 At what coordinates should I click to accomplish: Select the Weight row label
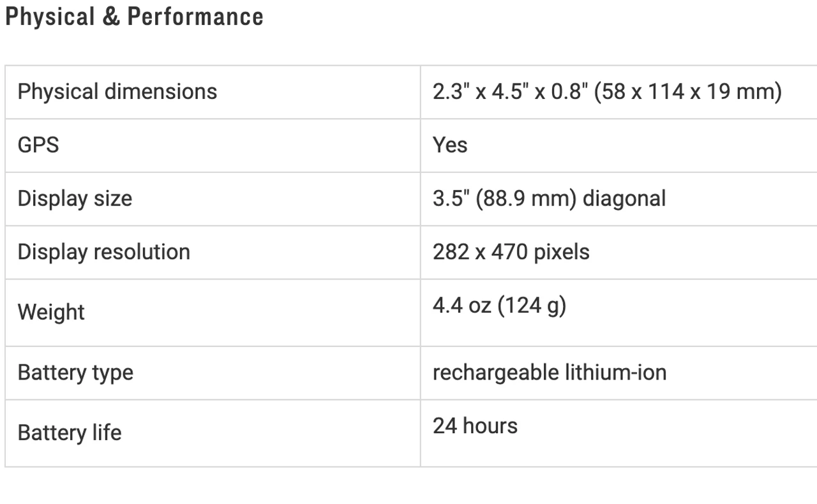pyautogui.click(x=51, y=312)
